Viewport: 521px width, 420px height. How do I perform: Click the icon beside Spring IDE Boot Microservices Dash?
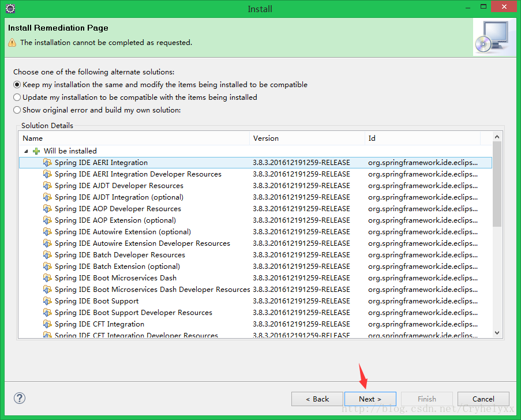coord(47,277)
